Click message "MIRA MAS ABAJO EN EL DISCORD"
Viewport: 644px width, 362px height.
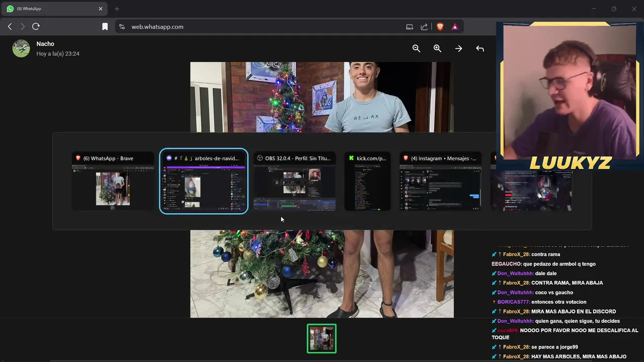tap(574, 312)
